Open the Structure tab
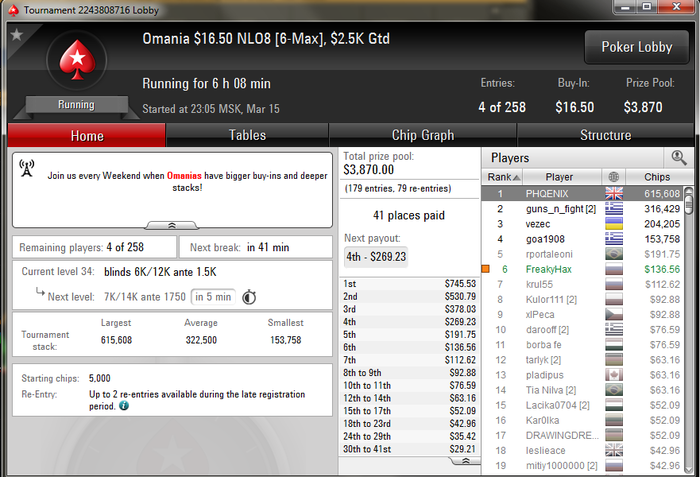Viewport: 700px width, 477px height. click(605, 135)
